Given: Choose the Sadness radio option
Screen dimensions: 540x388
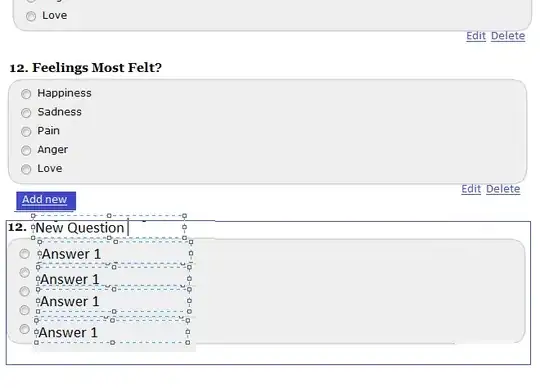Looking at the screenshot, I should pos(26,113).
